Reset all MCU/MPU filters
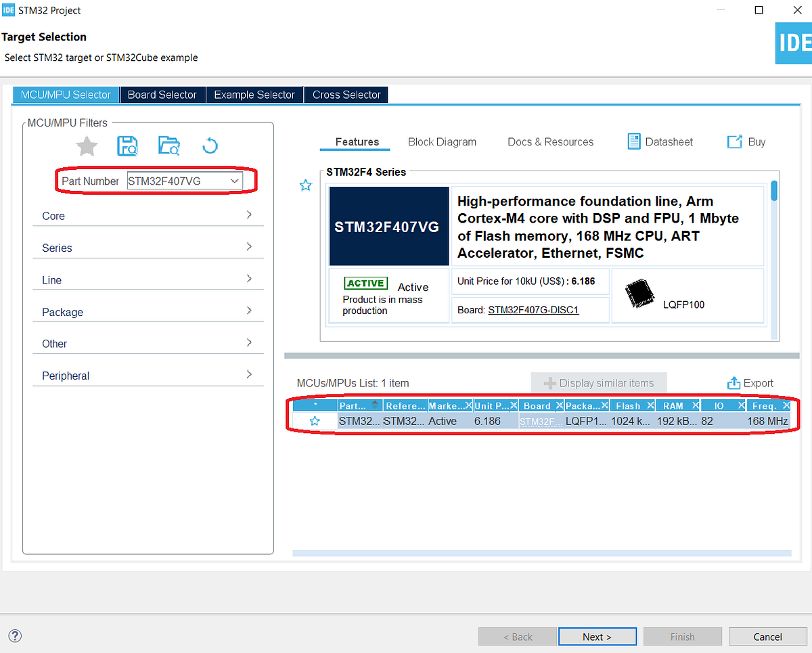This screenshot has height=653, width=812. [x=210, y=146]
